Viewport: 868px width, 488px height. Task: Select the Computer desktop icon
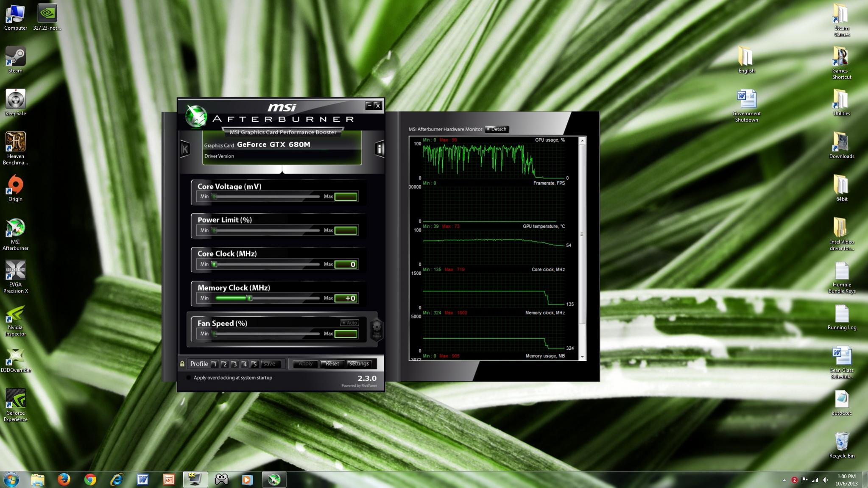[16, 18]
